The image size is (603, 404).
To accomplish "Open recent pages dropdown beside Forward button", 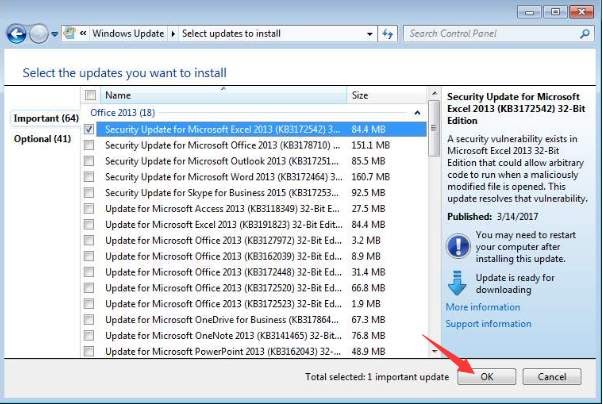I will [x=55, y=34].
